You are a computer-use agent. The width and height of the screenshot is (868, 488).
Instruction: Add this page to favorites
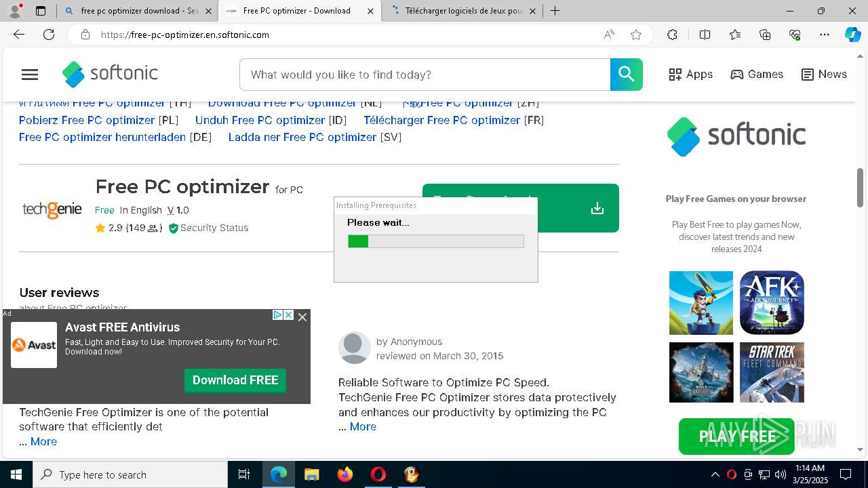pos(636,35)
